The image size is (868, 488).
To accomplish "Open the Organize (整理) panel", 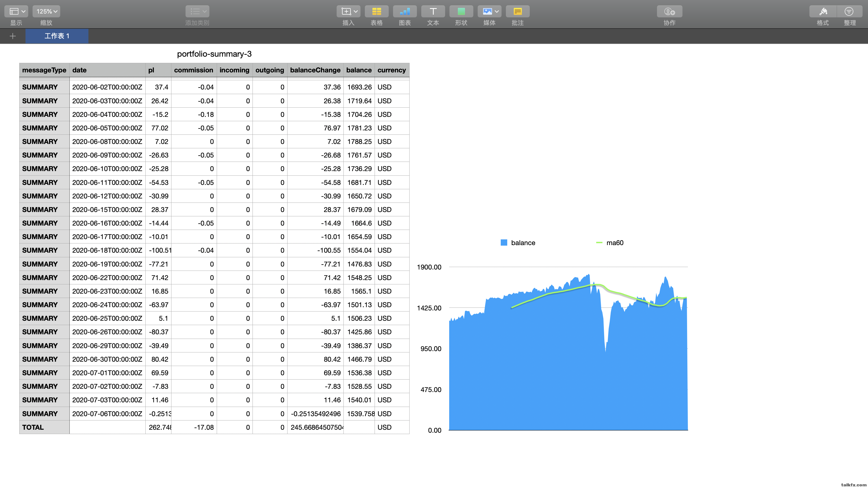I will 850,11.
